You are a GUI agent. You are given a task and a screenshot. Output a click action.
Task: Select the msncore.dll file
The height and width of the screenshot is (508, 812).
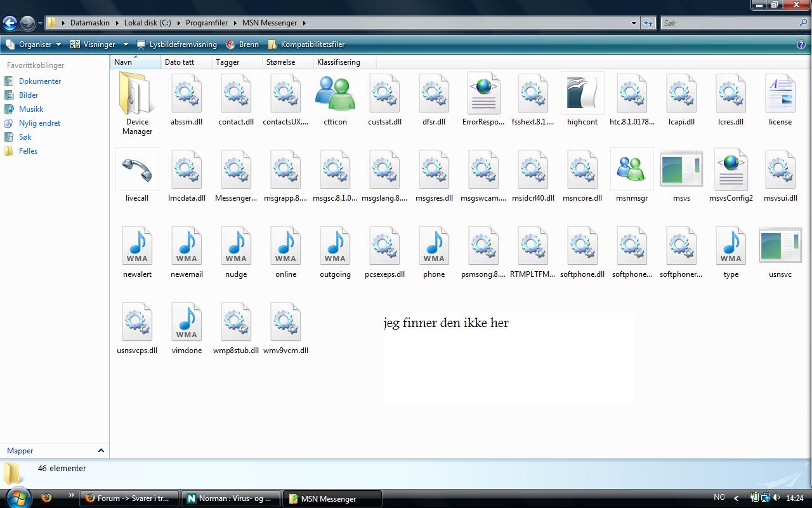coord(582,170)
